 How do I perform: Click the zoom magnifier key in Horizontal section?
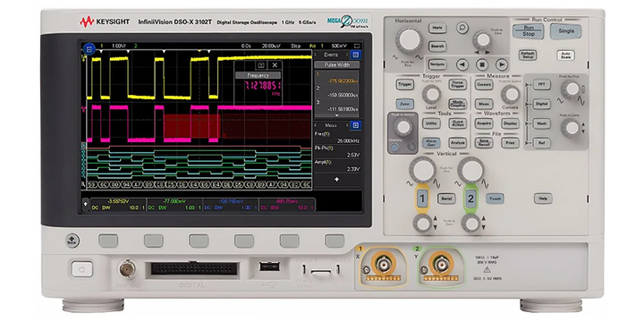click(462, 28)
